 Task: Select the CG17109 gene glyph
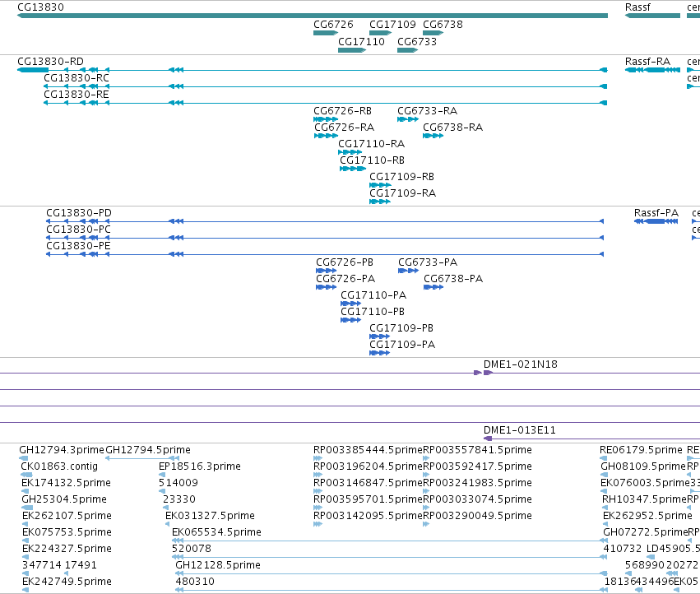pyautogui.click(x=380, y=33)
